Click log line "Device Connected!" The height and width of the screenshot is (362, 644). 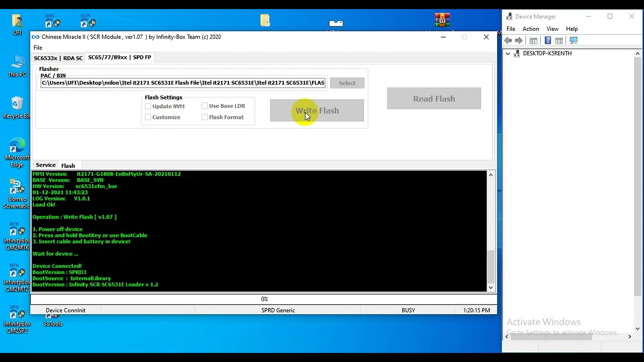click(x=57, y=266)
